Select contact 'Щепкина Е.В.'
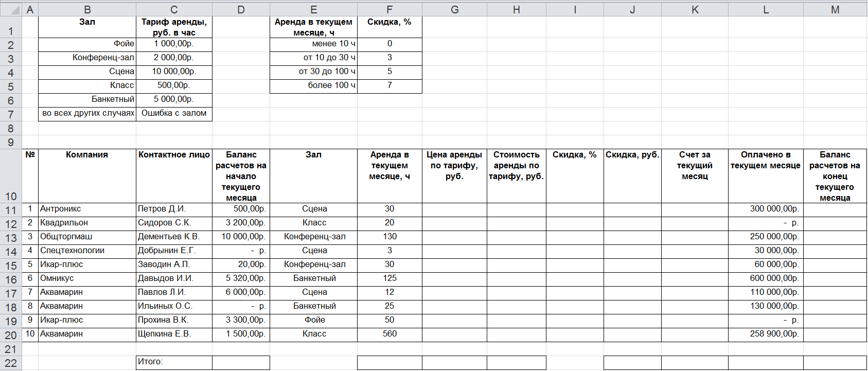868x371 pixels. tap(174, 334)
